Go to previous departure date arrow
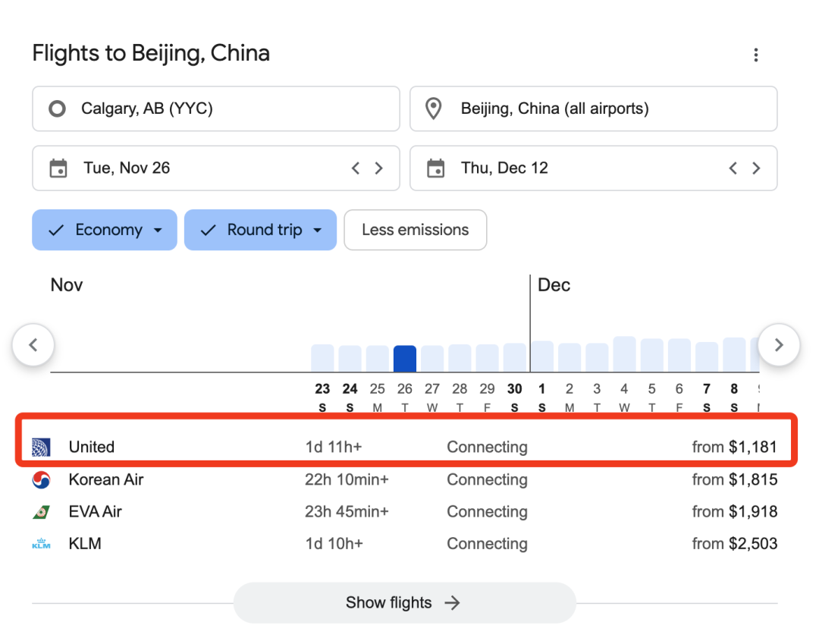Image resolution: width=819 pixels, height=644 pixels. tap(356, 168)
